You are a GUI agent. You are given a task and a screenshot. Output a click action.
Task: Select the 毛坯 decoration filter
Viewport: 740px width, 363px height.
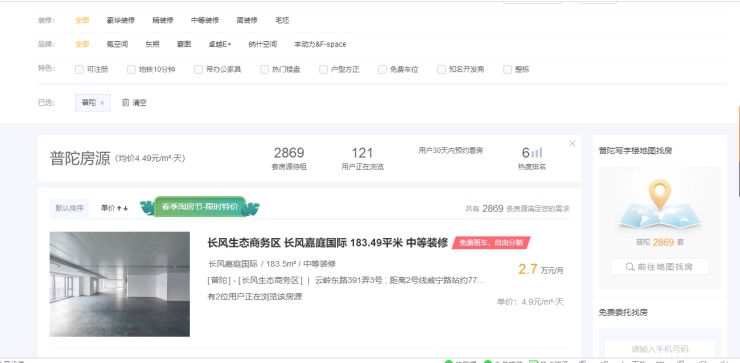coord(282,20)
